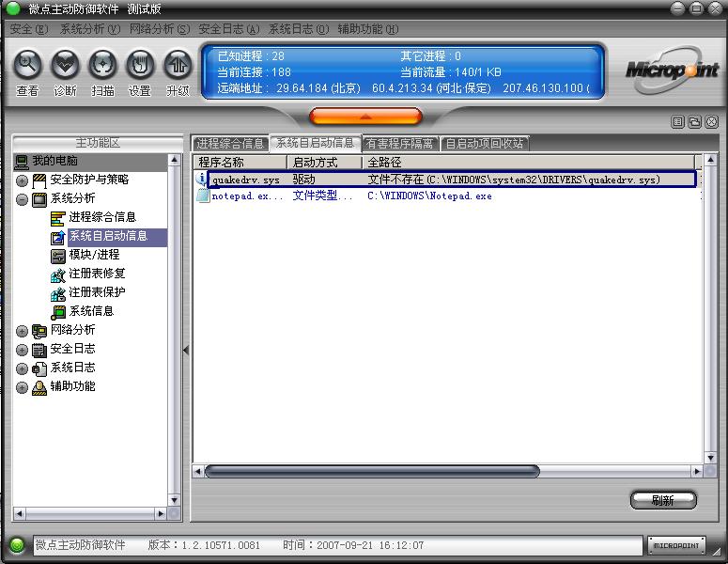Click list vertical scrollbar down arrow
728x564 pixels.
pos(710,458)
